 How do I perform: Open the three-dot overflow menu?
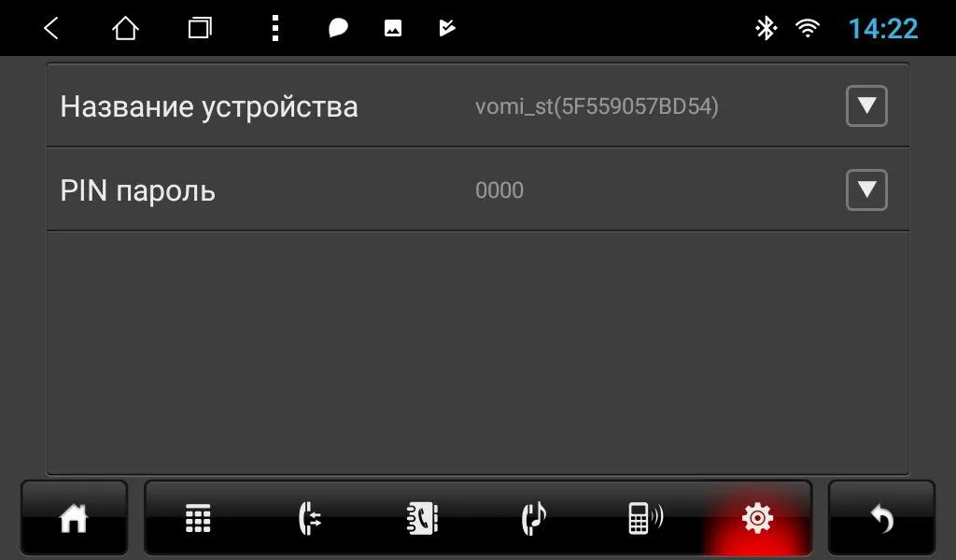275,28
